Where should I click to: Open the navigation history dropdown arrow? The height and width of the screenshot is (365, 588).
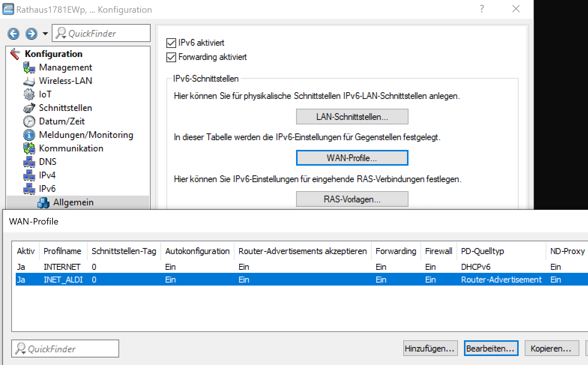45,34
